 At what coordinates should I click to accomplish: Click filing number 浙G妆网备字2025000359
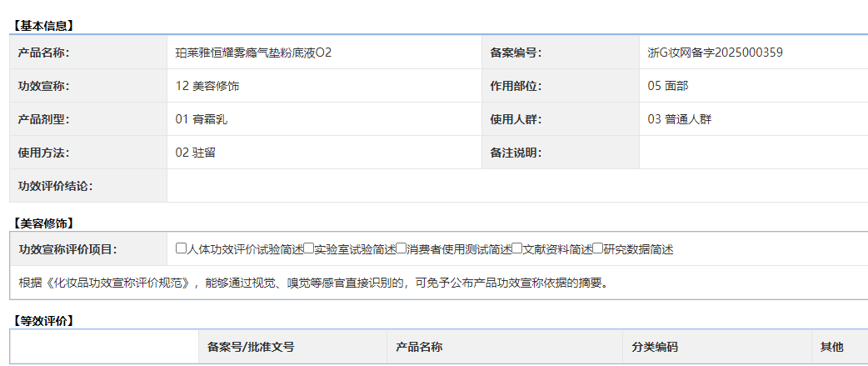[x=715, y=53]
